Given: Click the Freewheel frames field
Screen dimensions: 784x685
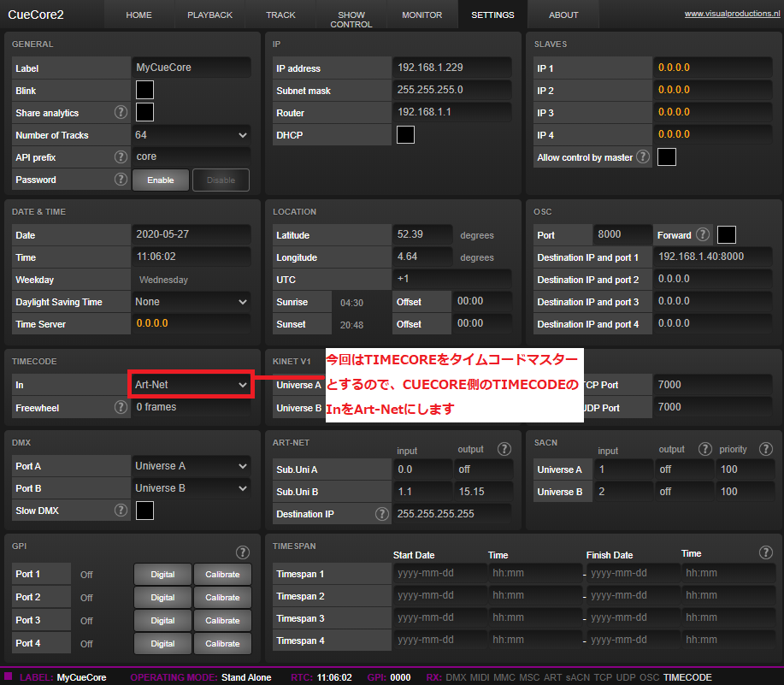Looking at the screenshot, I should click(x=192, y=407).
